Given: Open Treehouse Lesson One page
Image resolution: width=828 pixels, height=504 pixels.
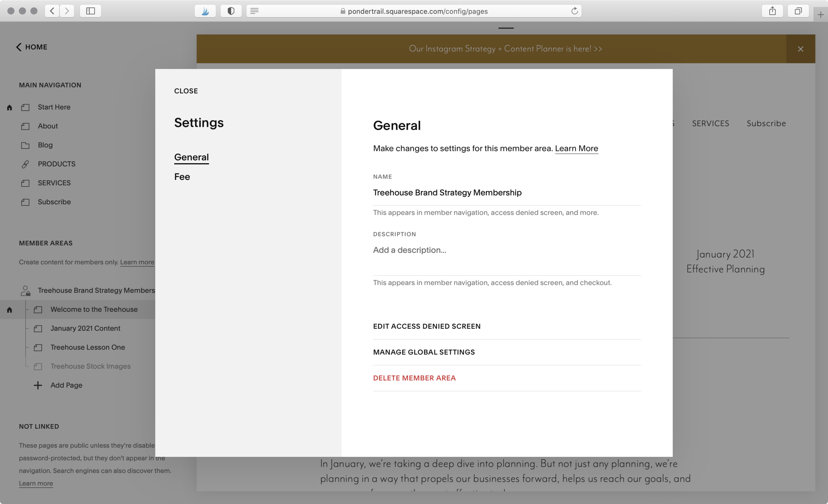Looking at the screenshot, I should (x=88, y=347).
